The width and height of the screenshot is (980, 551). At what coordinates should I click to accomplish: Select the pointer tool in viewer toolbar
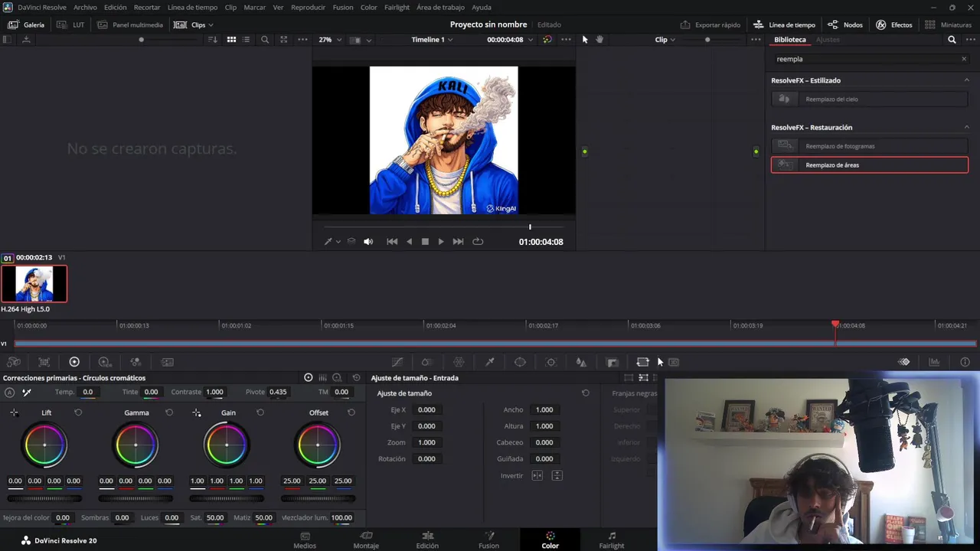coord(585,39)
